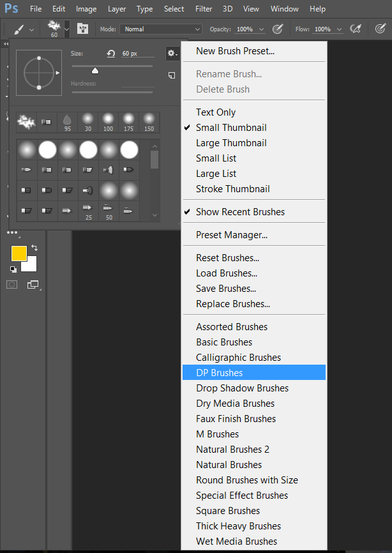Click the Brush tool preset icon
This screenshot has height=553, width=392.
(19, 29)
